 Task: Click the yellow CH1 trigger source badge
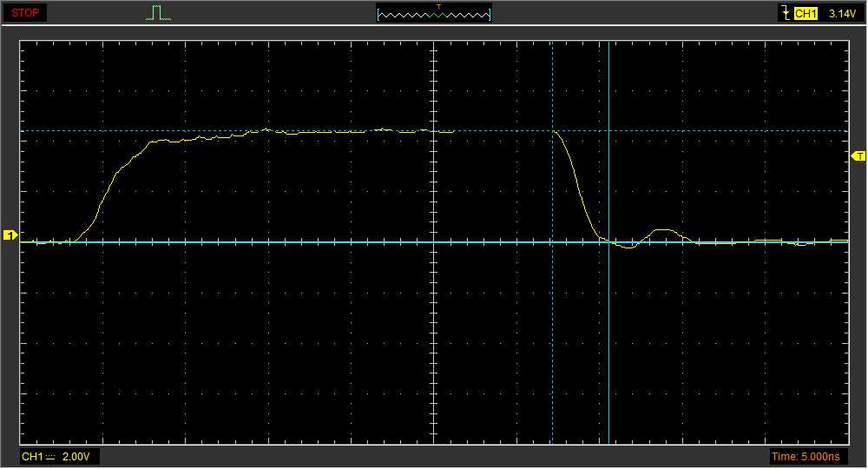click(x=806, y=14)
